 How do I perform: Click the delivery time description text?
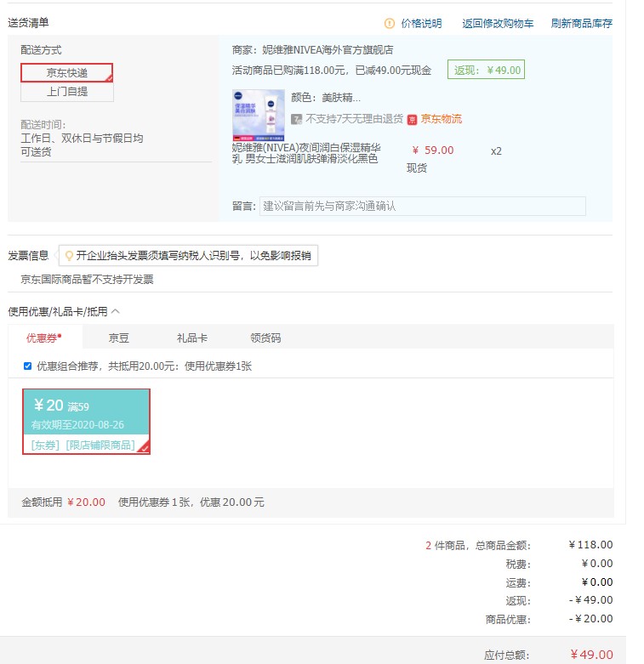click(x=82, y=145)
